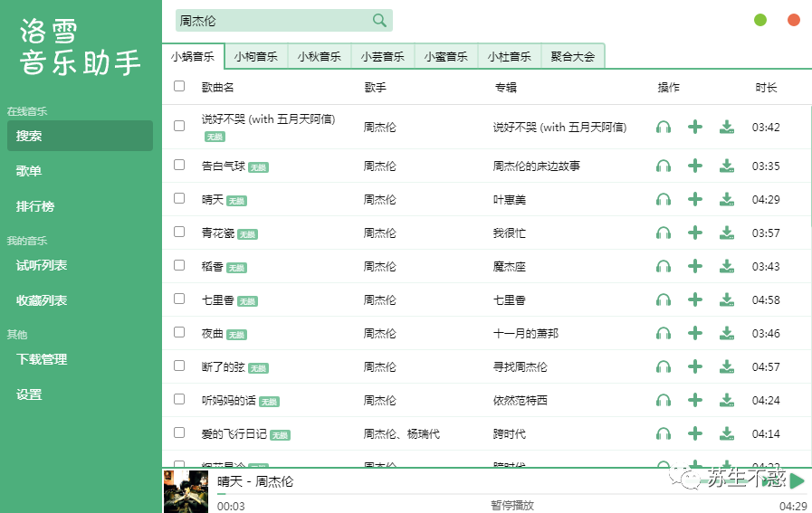Image resolution: width=812 pixels, height=513 pixels.
Task: Click album name 周杰伦的床边故事
Action: point(537,166)
